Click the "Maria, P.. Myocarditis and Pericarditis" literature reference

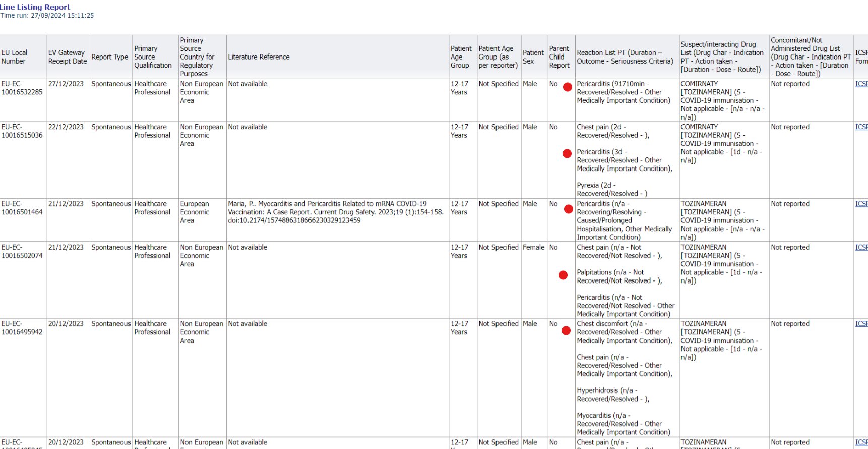tap(336, 212)
